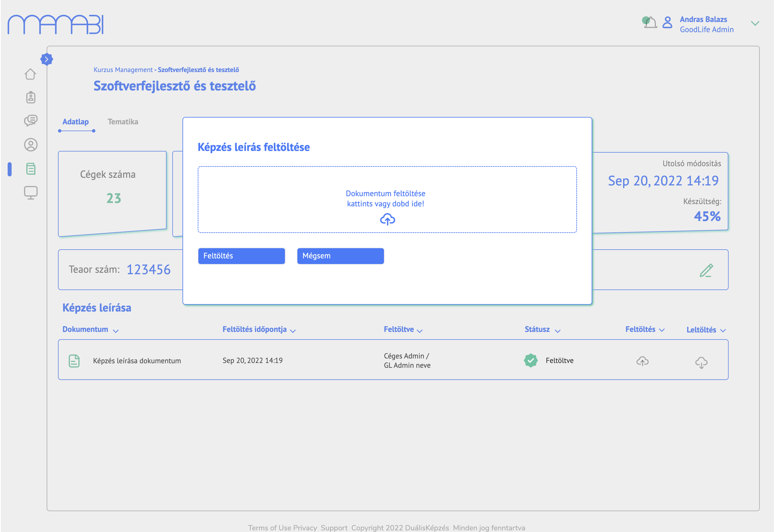The height and width of the screenshot is (532, 777).
Task: Open the monitor screen sidebar icon
Action: click(31, 193)
